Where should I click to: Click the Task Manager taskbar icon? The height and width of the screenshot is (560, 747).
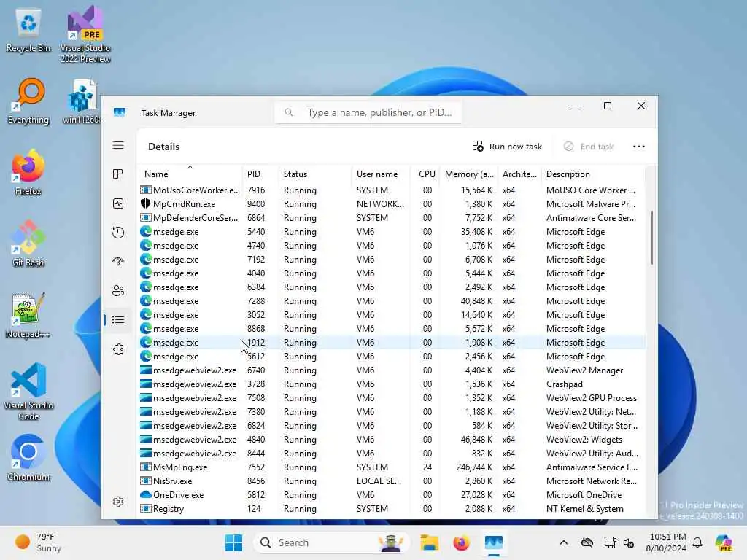[494, 542]
